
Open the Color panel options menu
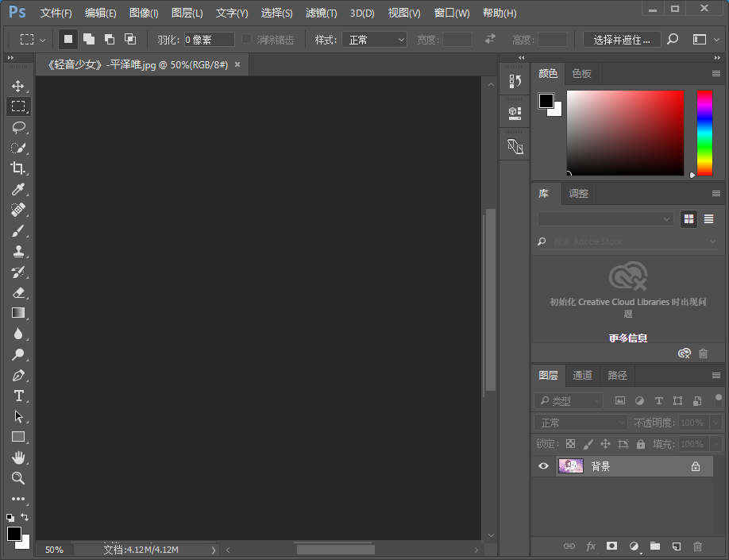point(716,74)
